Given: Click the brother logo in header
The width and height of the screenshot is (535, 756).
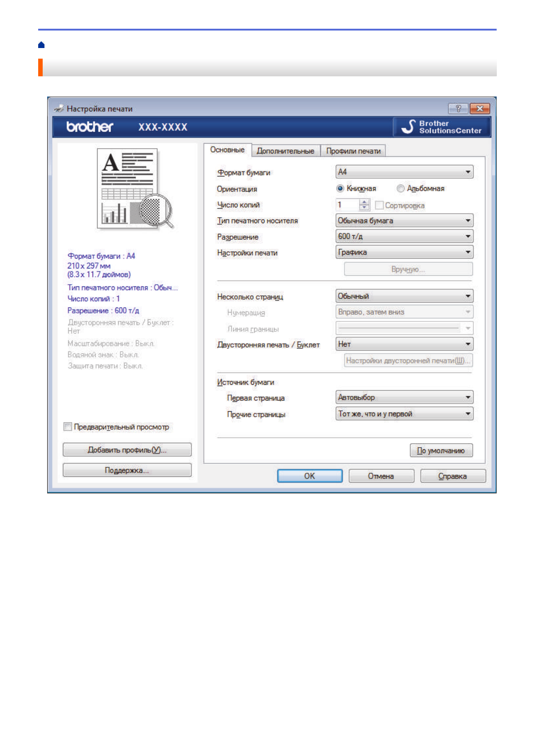Looking at the screenshot, I should pyautogui.click(x=90, y=127).
